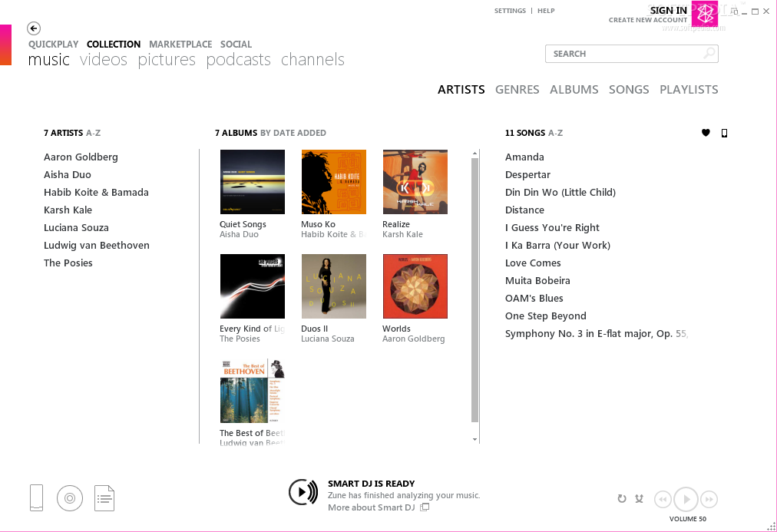
Task: Select artist Aisha Duo in list
Action: tap(68, 174)
